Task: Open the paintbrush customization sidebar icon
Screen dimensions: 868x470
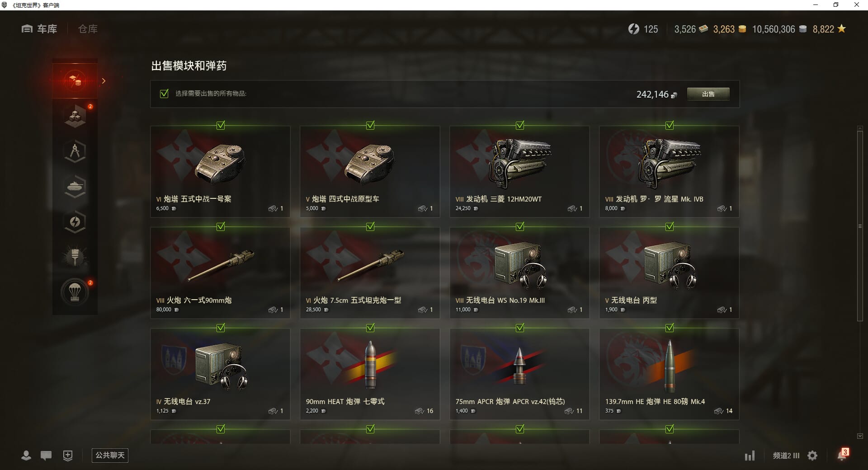Action: 75,257
